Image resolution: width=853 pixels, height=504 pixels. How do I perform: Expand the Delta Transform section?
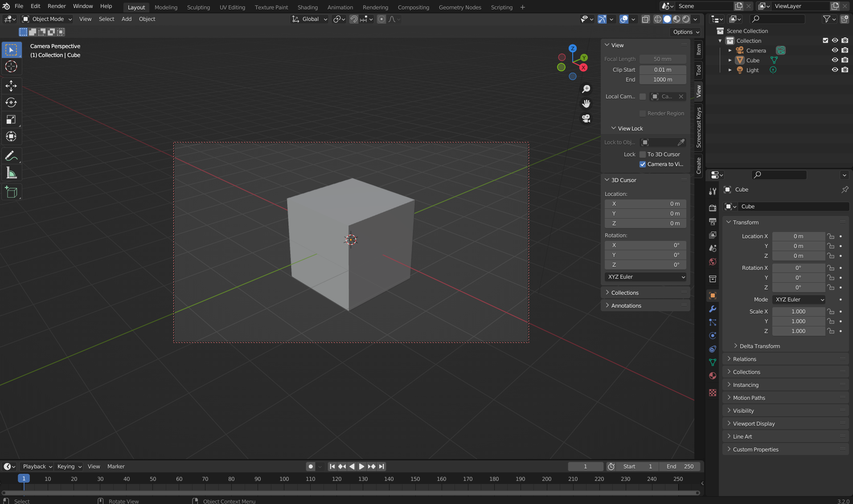(759, 346)
